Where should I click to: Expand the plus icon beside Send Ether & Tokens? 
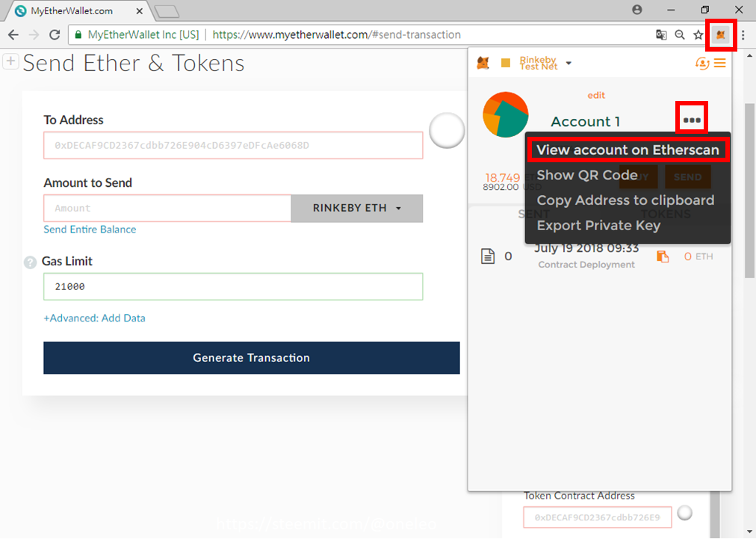(x=10, y=61)
